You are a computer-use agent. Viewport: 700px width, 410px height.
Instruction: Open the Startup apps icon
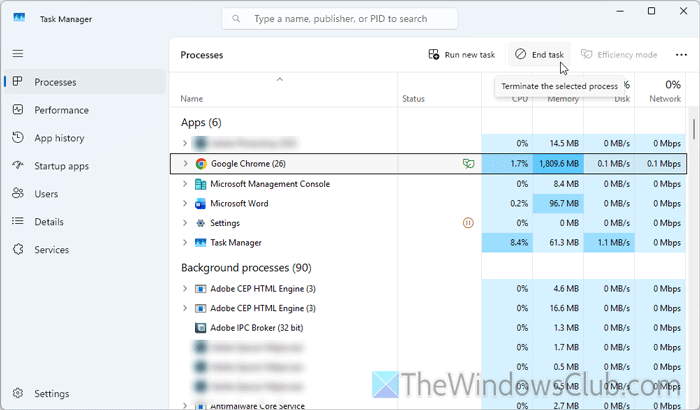coord(18,165)
